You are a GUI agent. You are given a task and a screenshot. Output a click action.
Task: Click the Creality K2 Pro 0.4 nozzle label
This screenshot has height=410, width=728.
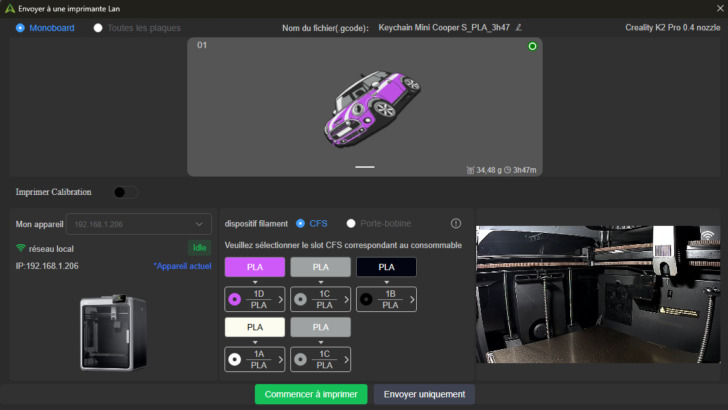[672, 28]
